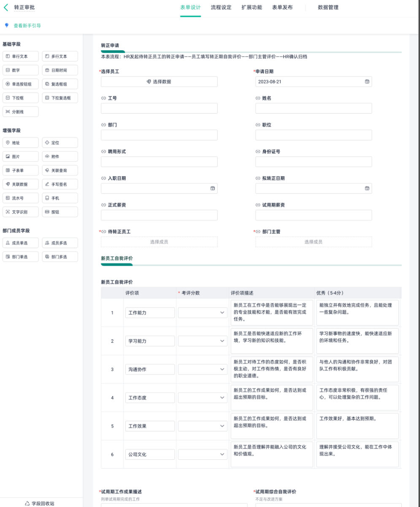Viewport: 420px width, 507px height.
Task: Click the 评价项 cell containing 公司文化
Action: coord(150,454)
